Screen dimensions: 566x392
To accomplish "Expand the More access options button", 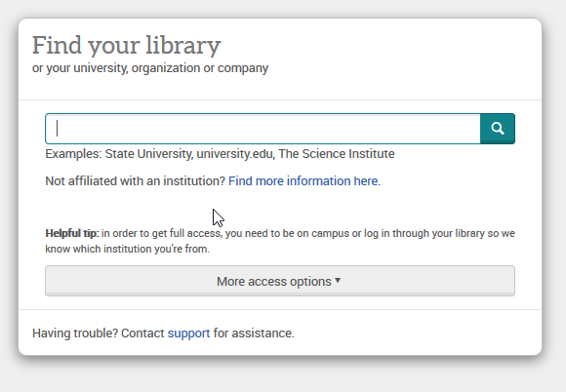I will pos(280,281).
